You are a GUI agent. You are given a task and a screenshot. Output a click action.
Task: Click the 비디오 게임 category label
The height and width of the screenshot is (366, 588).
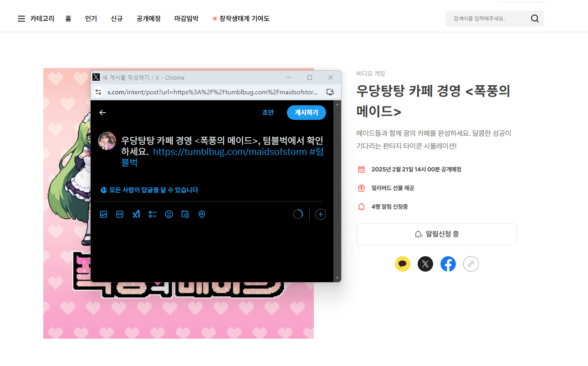371,73
